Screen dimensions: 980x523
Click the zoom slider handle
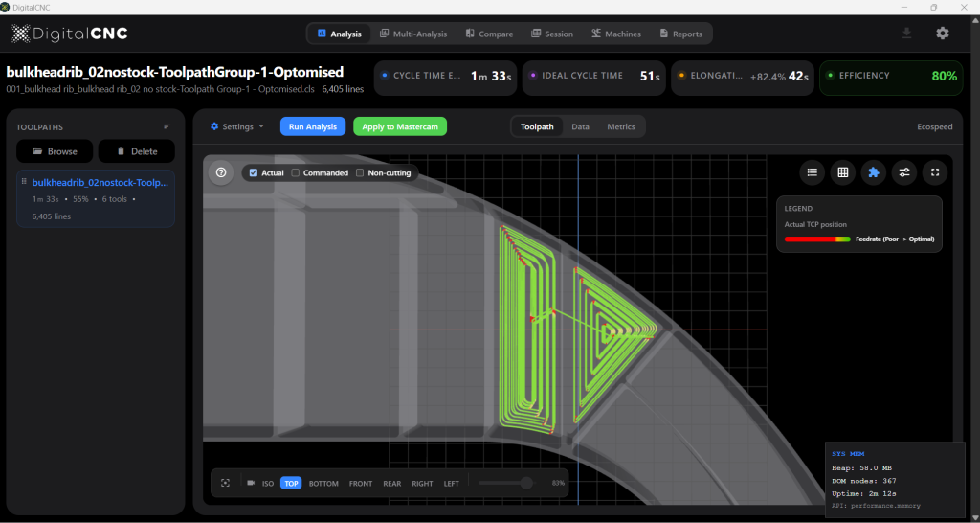pyautogui.click(x=526, y=483)
